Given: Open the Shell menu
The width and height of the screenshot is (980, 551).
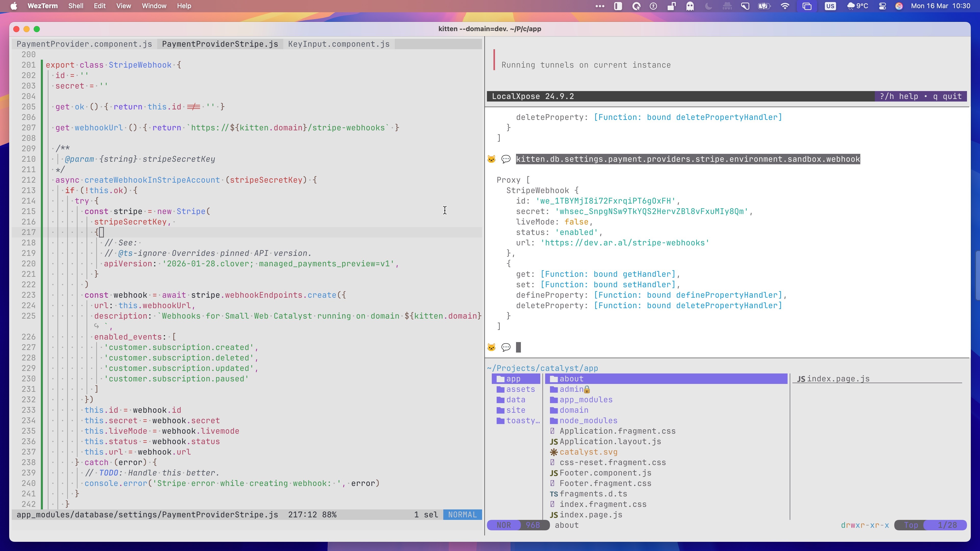Looking at the screenshot, I should click(76, 6).
